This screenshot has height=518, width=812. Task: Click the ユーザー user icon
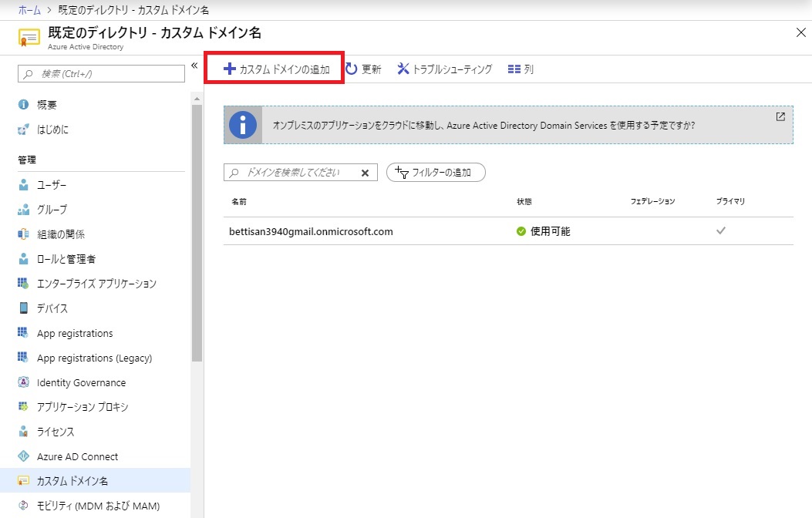(23, 185)
